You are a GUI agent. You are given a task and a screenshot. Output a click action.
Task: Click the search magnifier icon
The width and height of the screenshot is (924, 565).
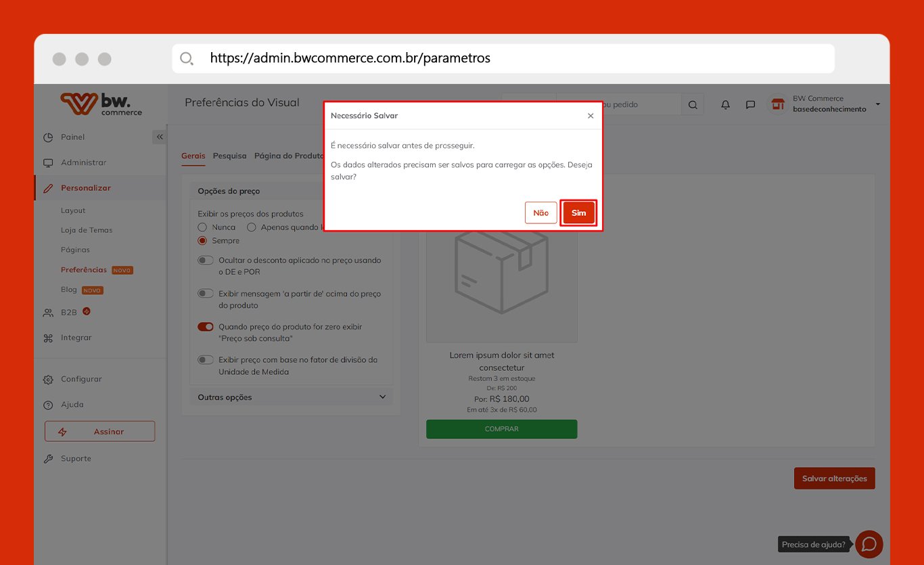693,105
